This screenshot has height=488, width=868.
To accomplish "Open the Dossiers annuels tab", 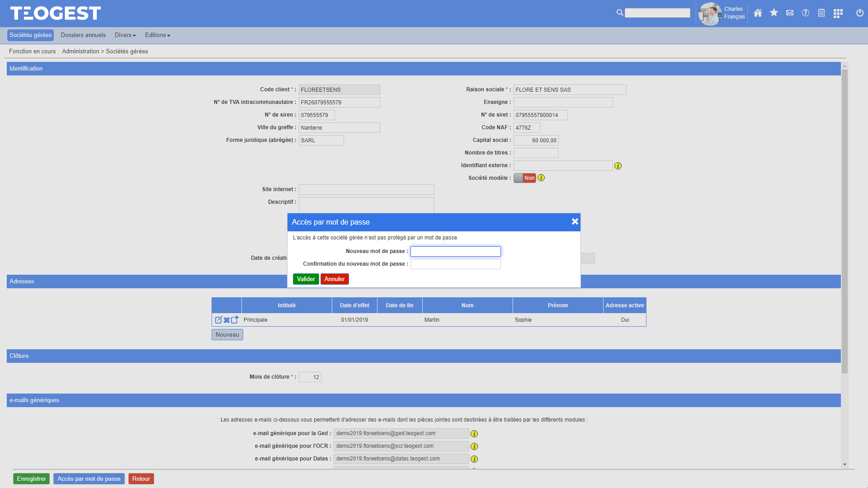I will 83,35.
